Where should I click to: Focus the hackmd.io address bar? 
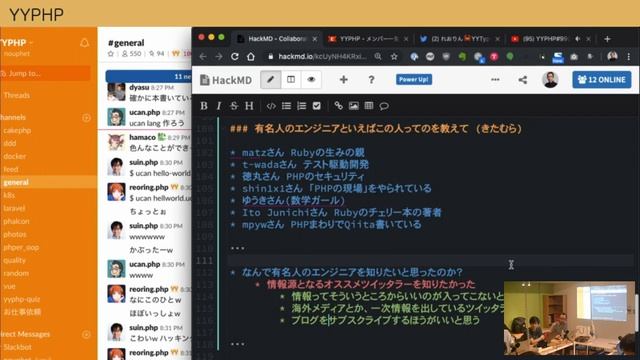click(322, 57)
